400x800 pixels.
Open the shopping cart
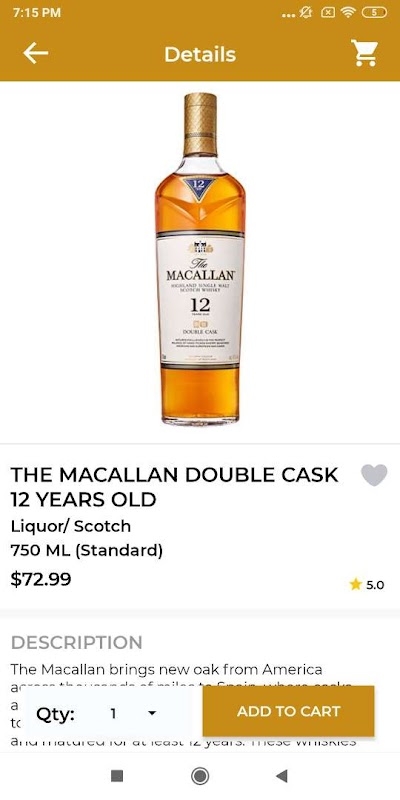(364, 53)
